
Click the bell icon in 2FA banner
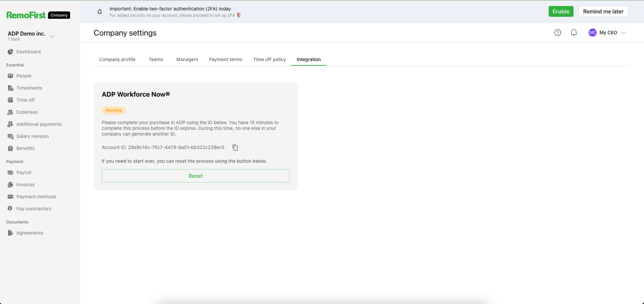(x=100, y=12)
